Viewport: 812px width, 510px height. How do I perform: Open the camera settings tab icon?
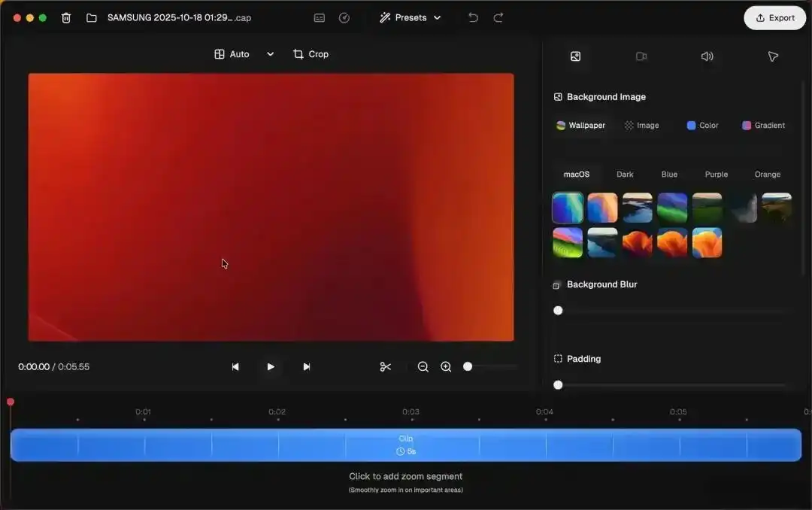point(641,56)
